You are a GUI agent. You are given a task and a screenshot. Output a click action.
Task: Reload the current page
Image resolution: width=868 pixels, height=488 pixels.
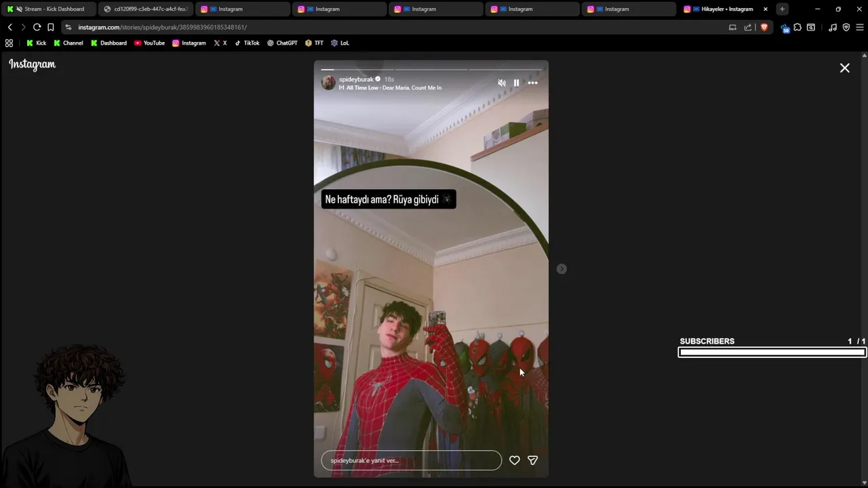coord(37,27)
